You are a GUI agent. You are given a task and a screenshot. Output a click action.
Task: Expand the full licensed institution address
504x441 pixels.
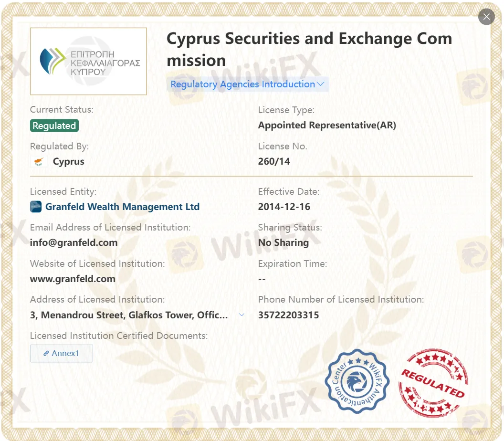pos(241,315)
